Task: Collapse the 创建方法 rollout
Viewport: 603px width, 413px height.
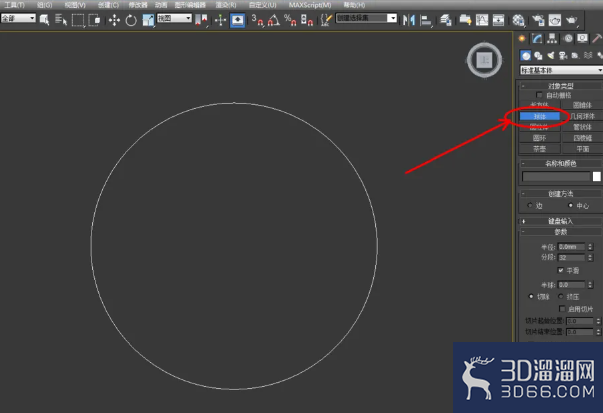Action: click(x=561, y=194)
